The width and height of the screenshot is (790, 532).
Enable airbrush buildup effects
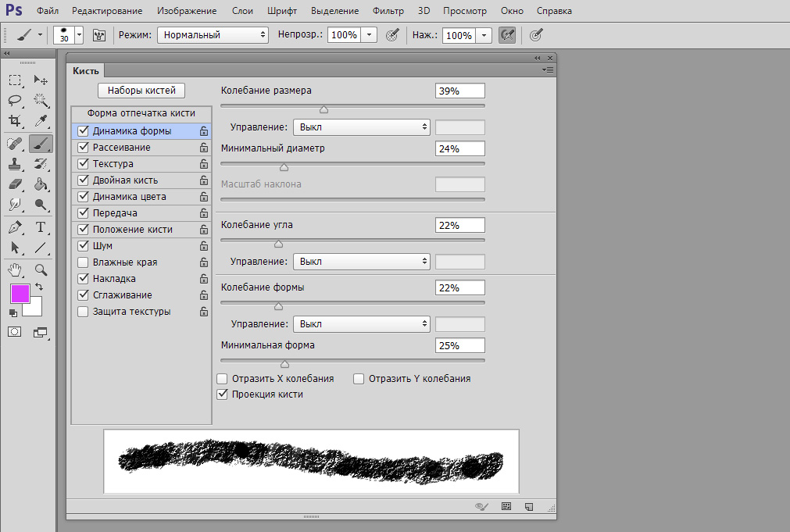[x=507, y=35]
